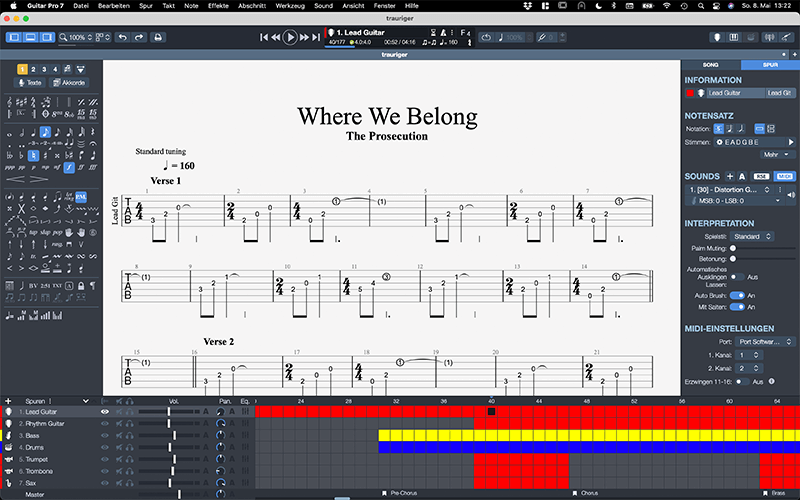Open the Spielstil Standard dropdown

[752, 237]
